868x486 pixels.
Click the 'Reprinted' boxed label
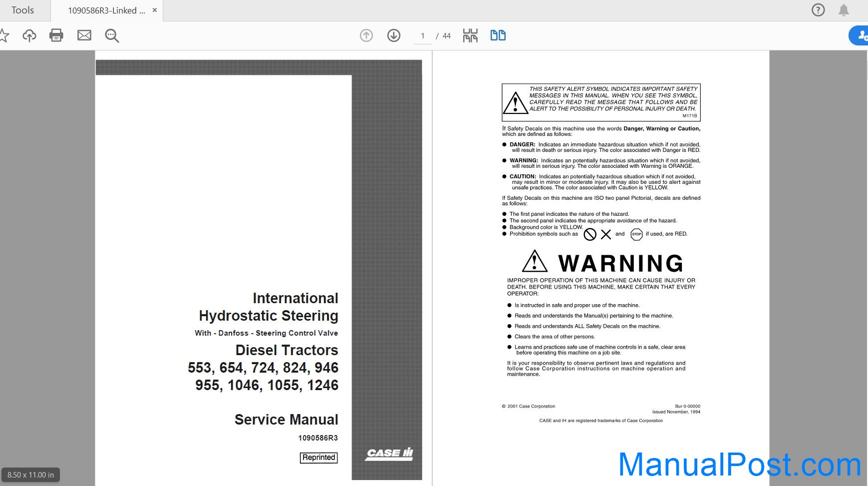point(318,458)
